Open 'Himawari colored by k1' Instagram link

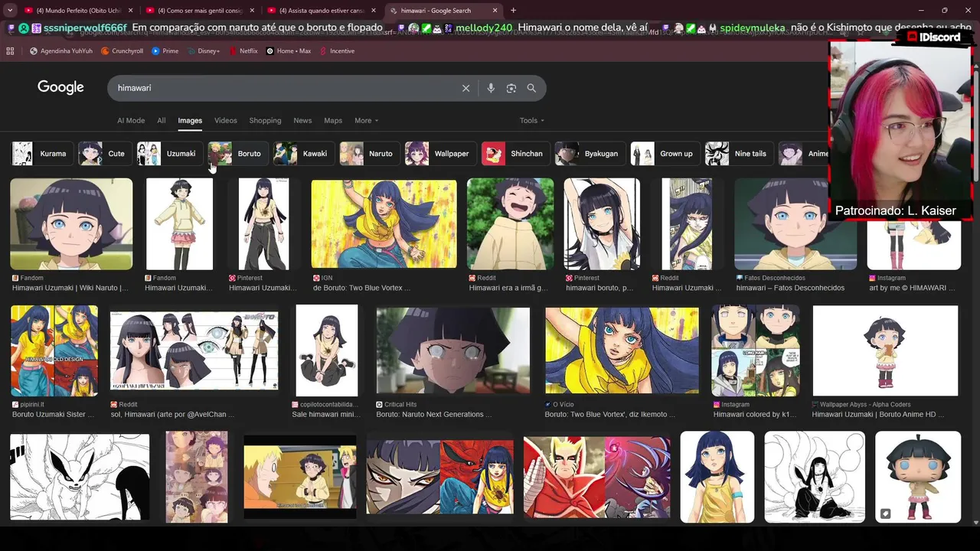755,414
